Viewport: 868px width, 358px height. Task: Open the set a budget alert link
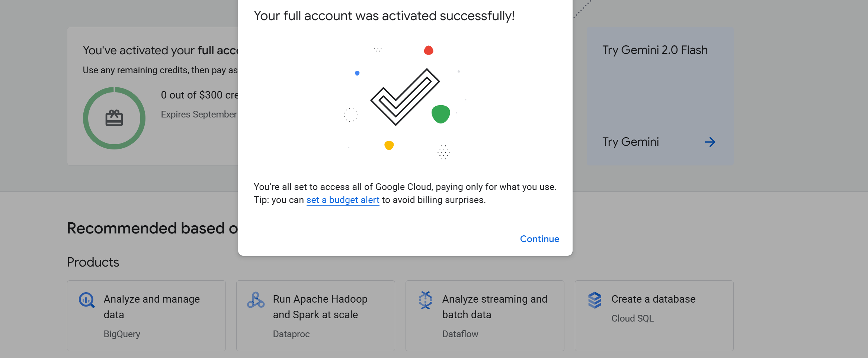point(343,200)
